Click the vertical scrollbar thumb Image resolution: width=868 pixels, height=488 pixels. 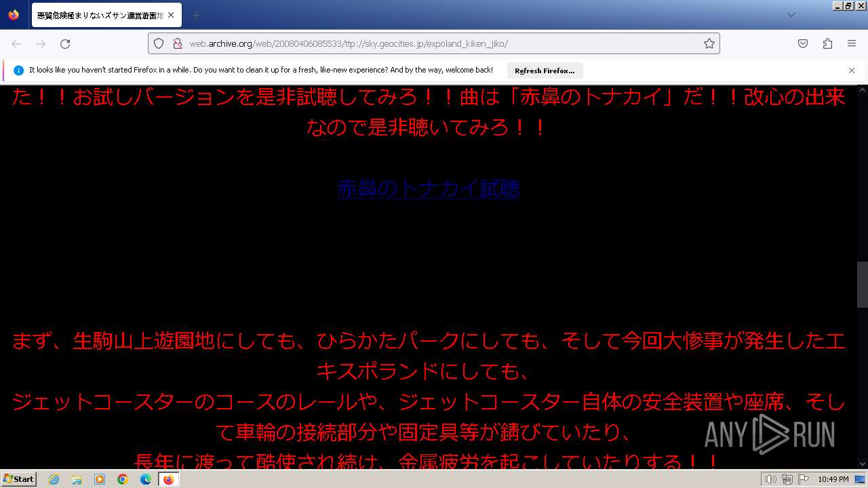point(863,285)
